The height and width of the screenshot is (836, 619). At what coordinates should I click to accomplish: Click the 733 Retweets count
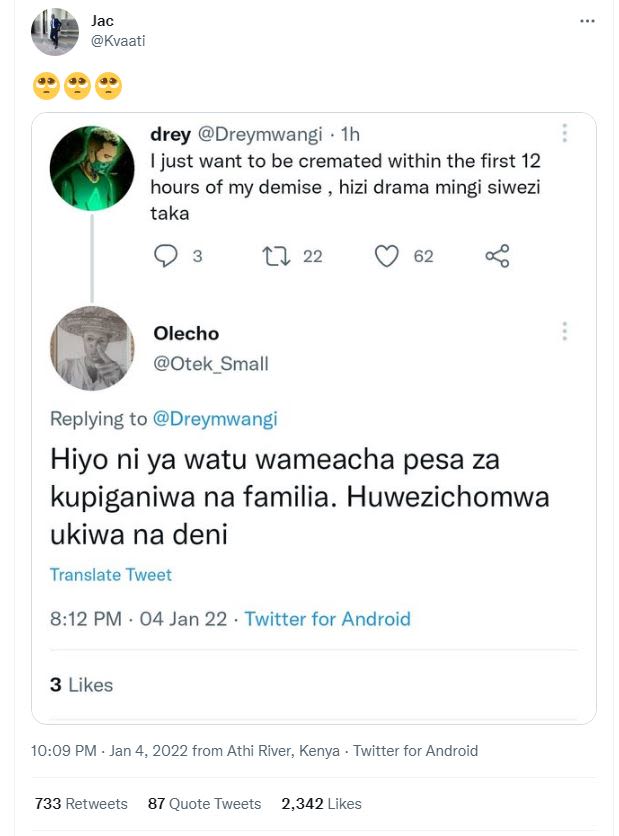82,803
